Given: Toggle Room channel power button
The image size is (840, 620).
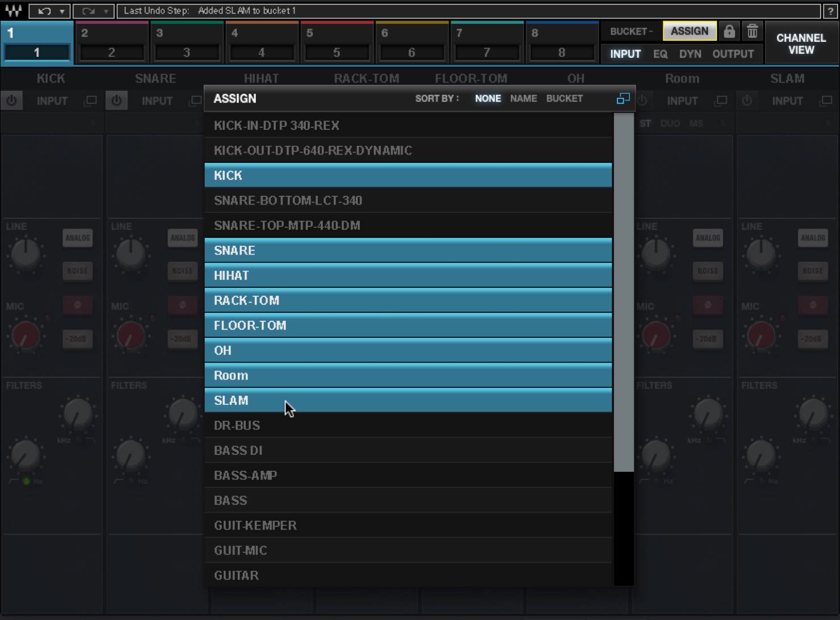Looking at the screenshot, I should 642,100.
